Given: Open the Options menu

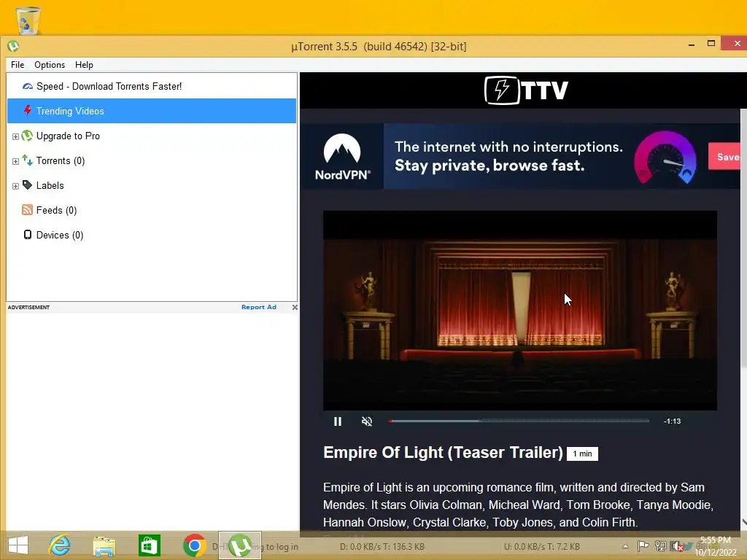Looking at the screenshot, I should (x=50, y=65).
